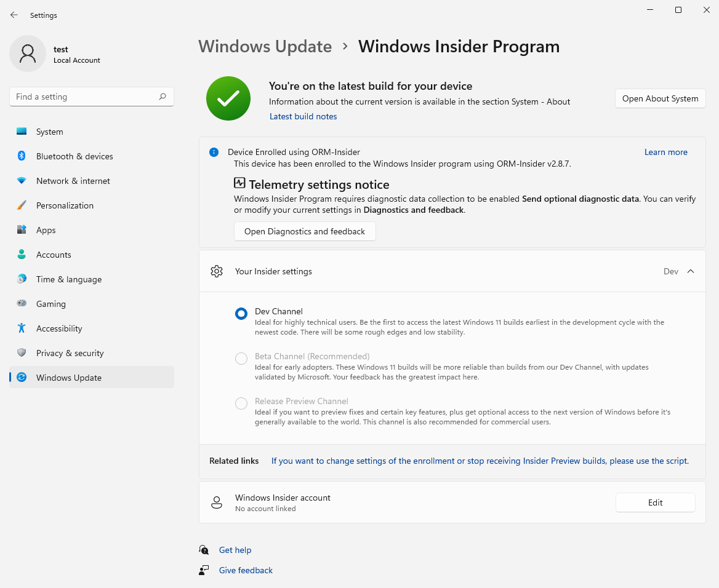Click the Dev value beside chevron
The image size is (719, 588).
click(x=671, y=271)
